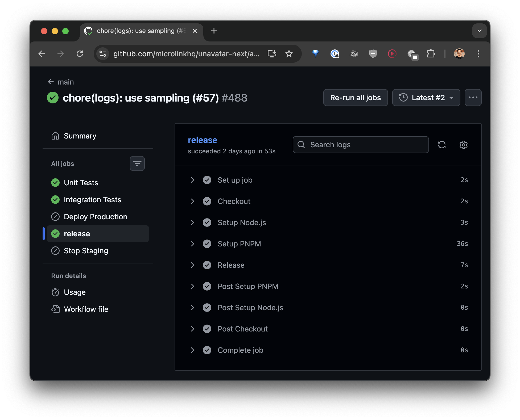Open the Summary page in sidebar
520x420 pixels.
tap(80, 136)
